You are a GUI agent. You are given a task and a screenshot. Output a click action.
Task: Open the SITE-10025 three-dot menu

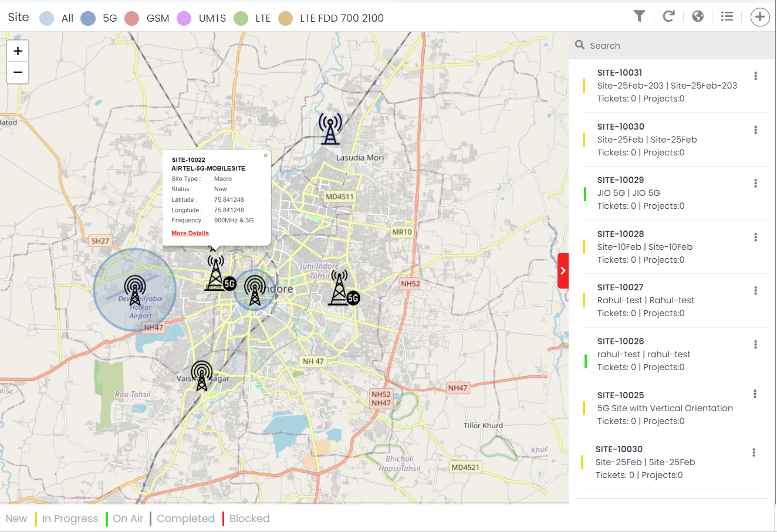tap(755, 394)
